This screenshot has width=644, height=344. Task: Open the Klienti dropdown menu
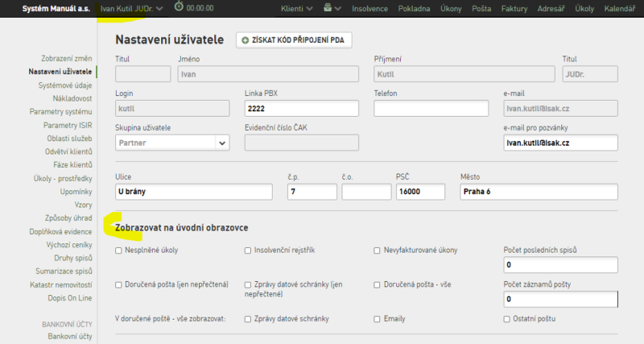click(x=296, y=8)
